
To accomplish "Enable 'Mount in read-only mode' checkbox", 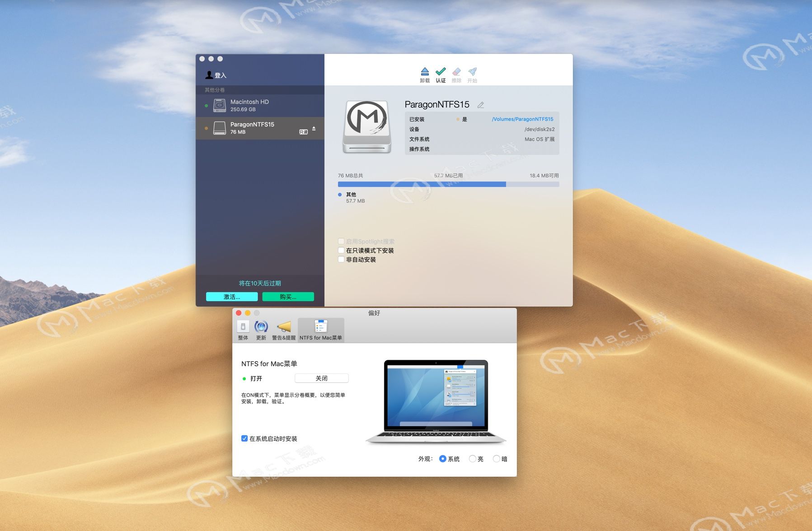I will point(341,251).
